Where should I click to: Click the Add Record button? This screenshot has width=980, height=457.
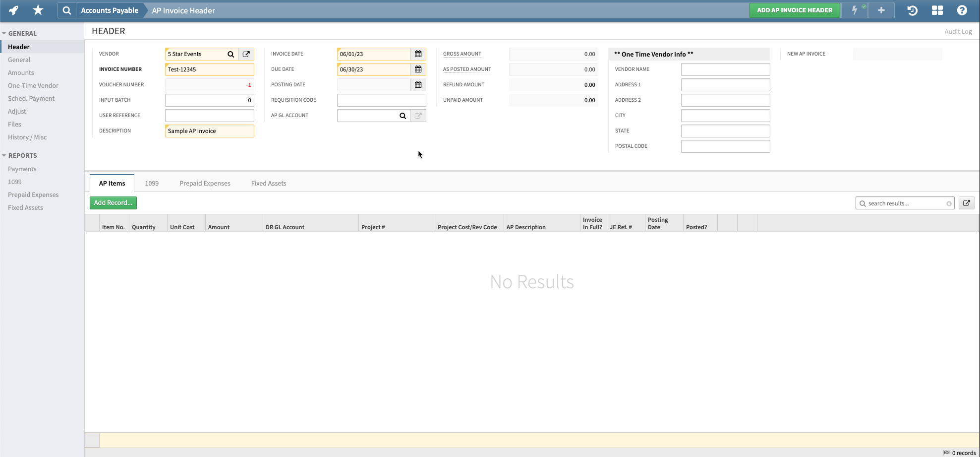[113, 202]
